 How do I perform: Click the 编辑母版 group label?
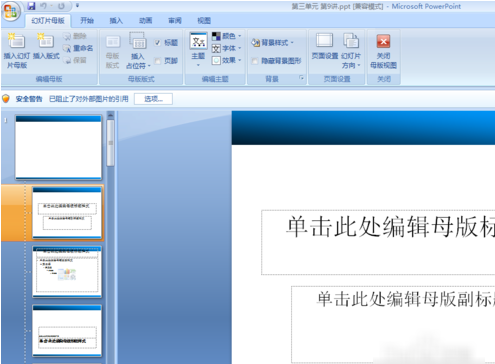(x=49, y=79)
